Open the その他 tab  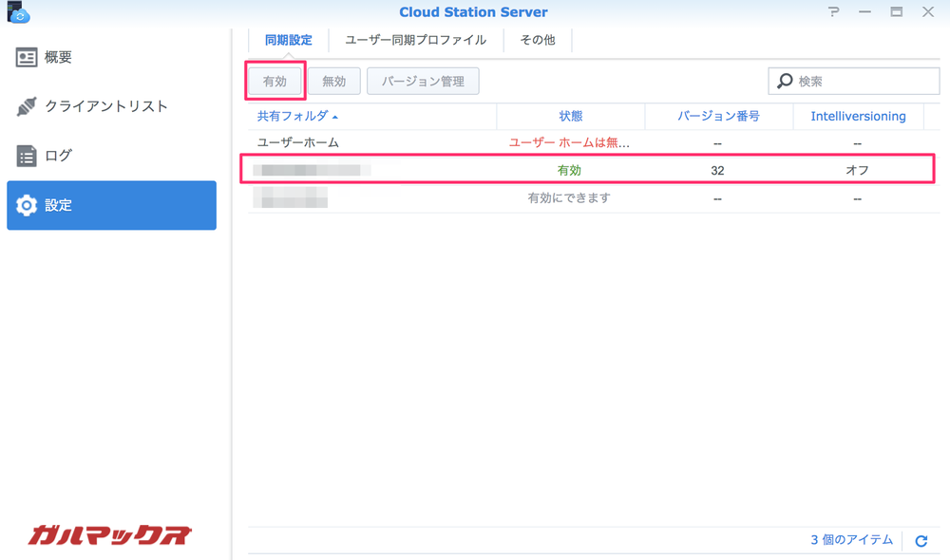[x=537, y=40]
